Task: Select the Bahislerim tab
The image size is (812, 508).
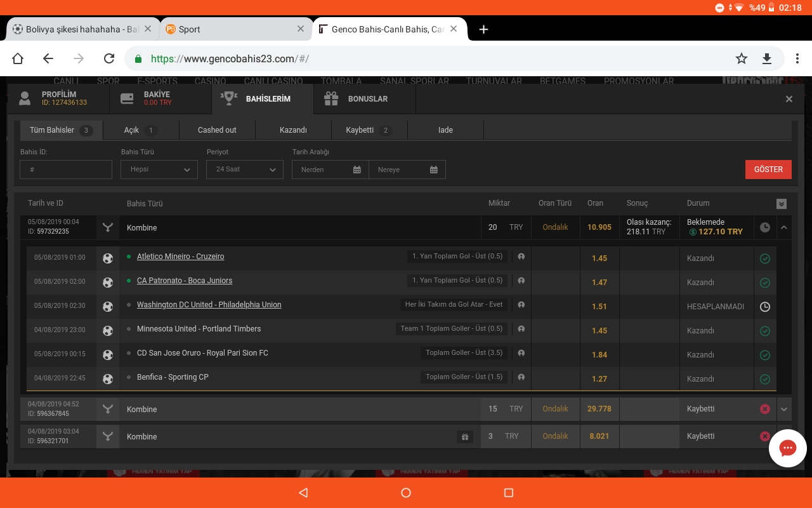Action: pyautogui.click(x=263, y=98)
